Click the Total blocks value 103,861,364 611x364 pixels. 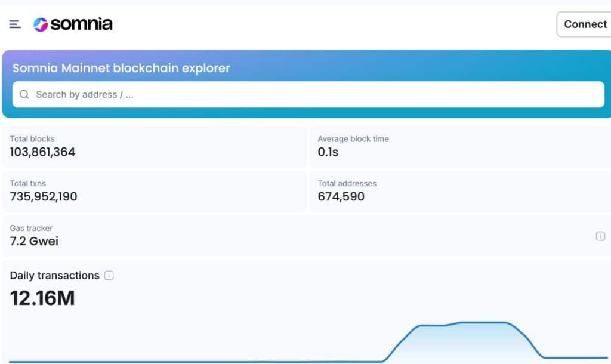pyautogui.click(x=42, y=152)
